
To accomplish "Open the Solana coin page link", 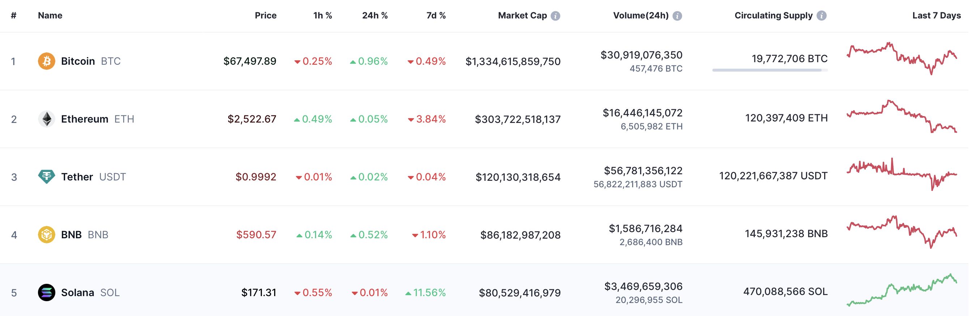I will 78,292.
